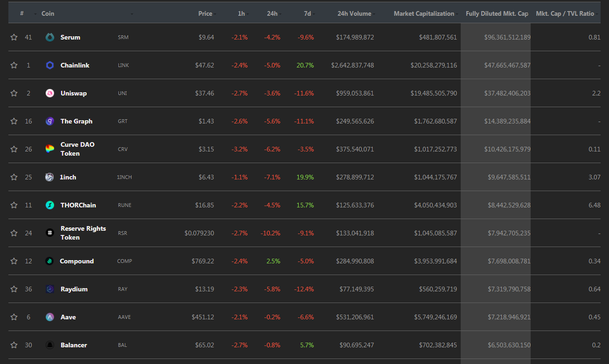Click the THORChain coin logo icon

pos(50,205)
